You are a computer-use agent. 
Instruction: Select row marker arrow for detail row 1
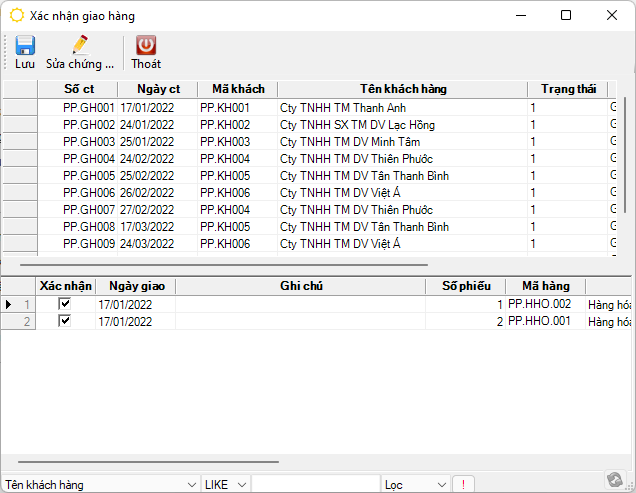click(9, 304)
